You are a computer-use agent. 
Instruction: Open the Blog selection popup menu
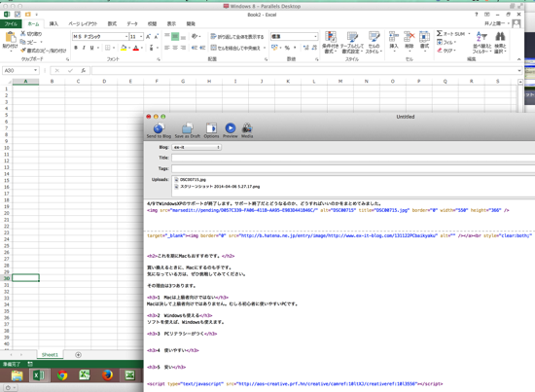point(196,147)
